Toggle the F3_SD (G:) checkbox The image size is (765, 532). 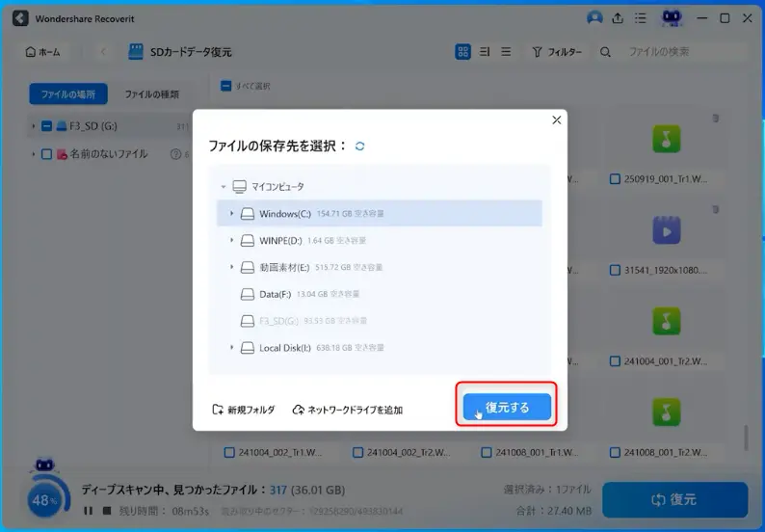(46, 126)
